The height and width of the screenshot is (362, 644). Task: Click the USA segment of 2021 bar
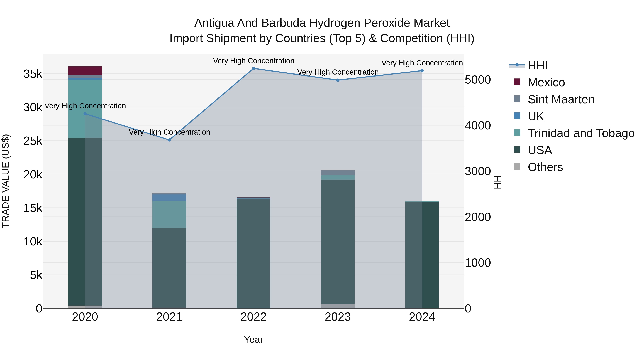click(x=169, y=268)
